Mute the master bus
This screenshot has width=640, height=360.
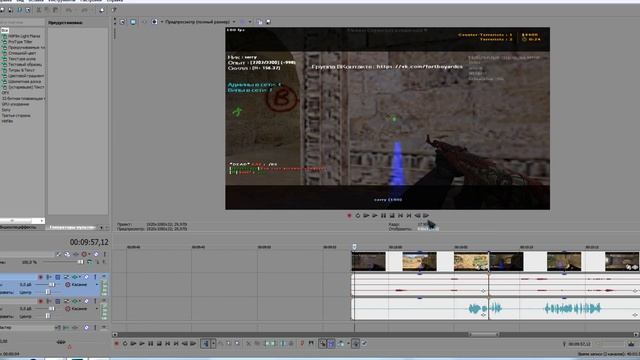86,327
